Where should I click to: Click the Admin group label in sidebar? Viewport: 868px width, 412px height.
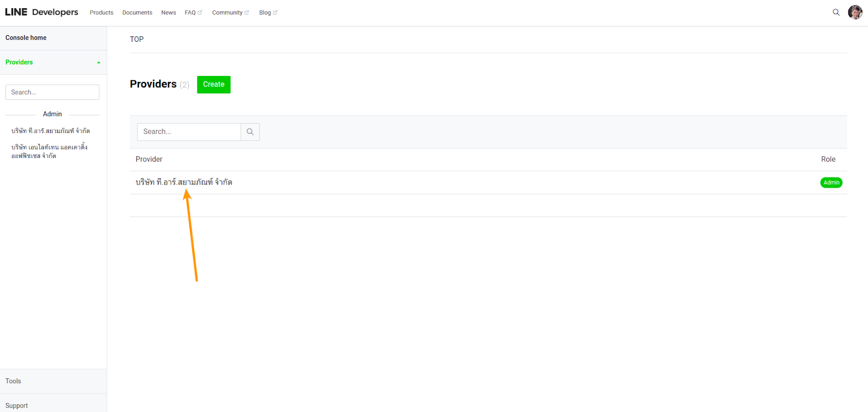pyautogui.click(x=53, y=114)
